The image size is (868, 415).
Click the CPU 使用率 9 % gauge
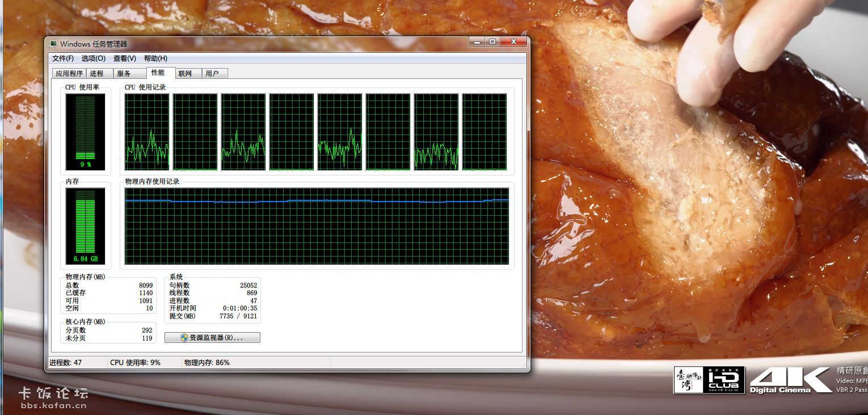click(x=86, y=132)
